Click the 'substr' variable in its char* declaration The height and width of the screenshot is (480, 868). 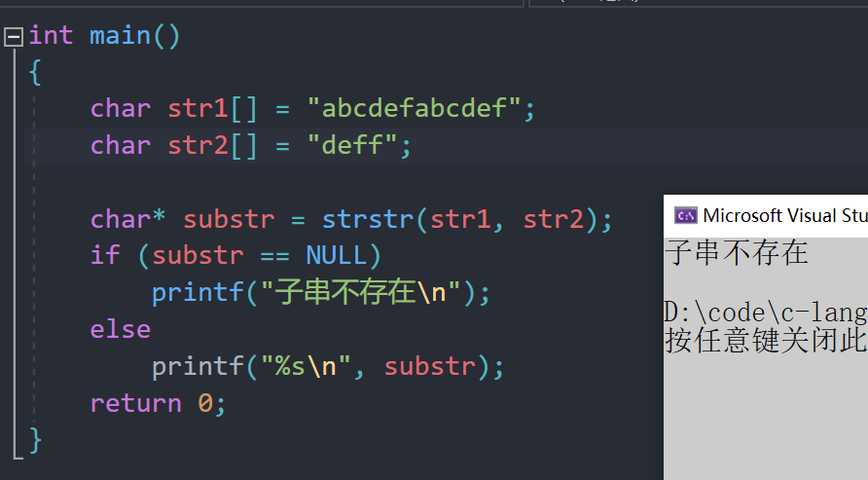[229, 220]
